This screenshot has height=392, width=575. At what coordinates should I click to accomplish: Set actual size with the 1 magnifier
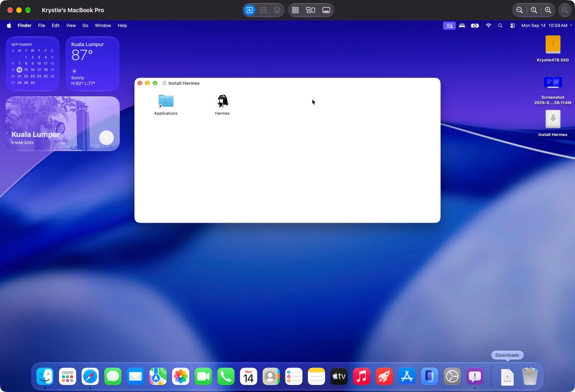[x=534, y=10]
